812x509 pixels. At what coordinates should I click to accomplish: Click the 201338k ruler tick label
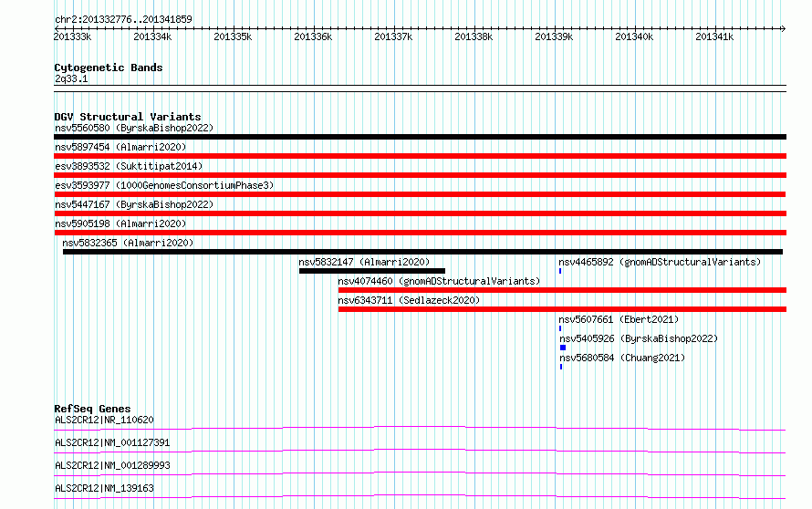click(x=474, y=36)
